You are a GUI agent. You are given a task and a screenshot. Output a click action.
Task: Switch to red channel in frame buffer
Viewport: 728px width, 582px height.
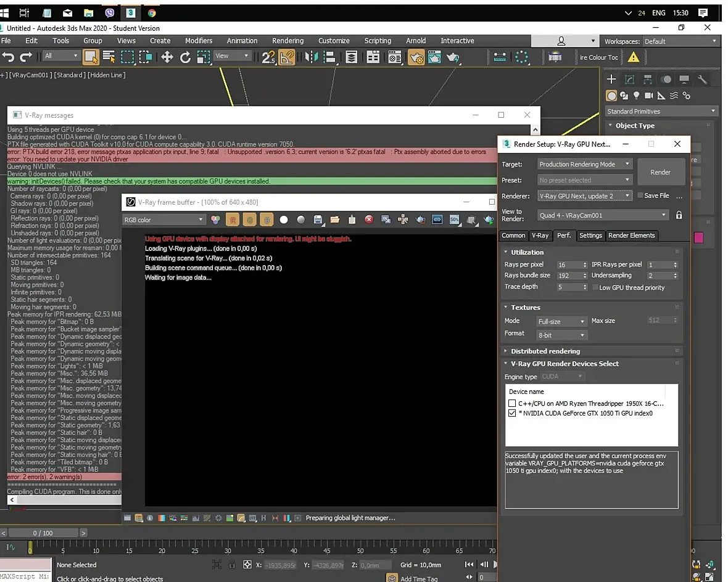(233, 219)
